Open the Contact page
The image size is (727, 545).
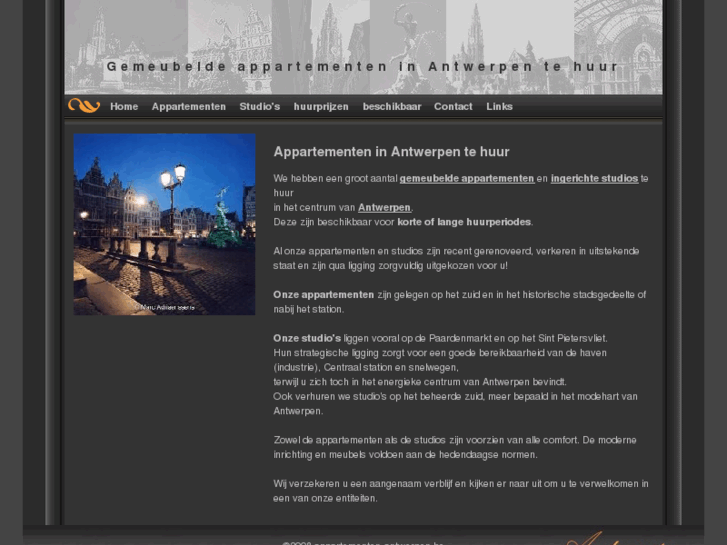click(x=453, y=107)
